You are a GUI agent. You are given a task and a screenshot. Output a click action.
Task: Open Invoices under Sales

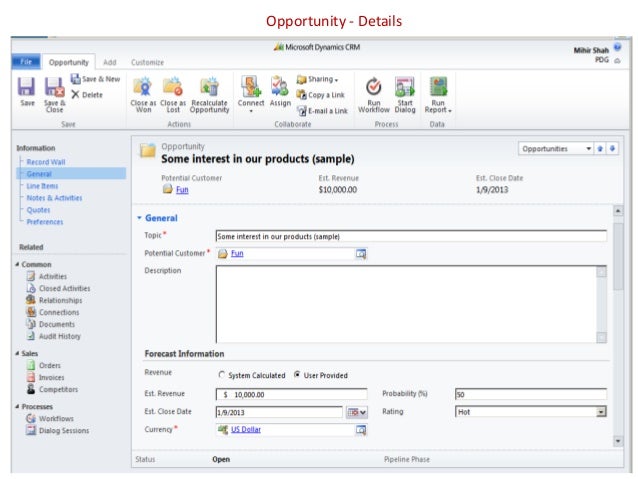(51, 378)
